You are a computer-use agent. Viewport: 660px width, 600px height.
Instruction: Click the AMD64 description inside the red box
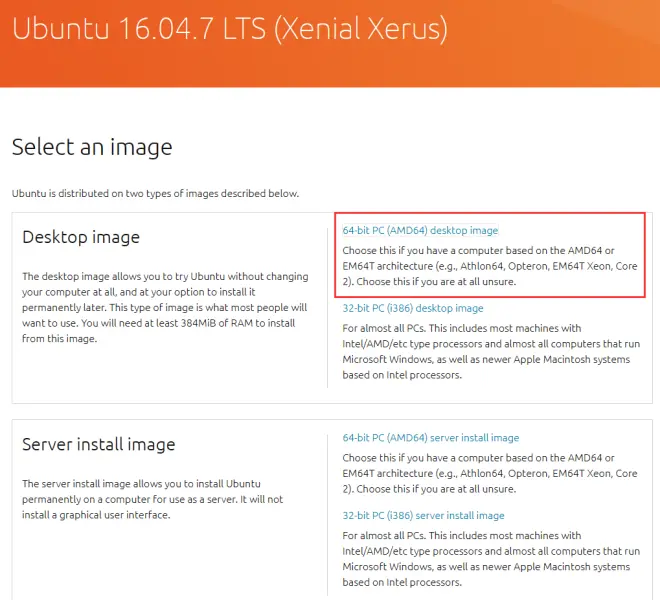(x=490, y=266)
